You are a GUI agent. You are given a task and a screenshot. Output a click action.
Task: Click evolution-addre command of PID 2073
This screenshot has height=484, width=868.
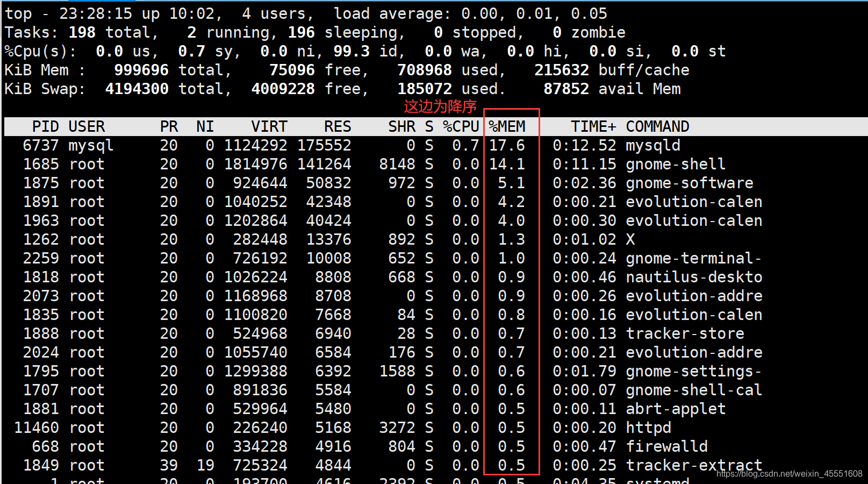click(x=694, y=296)
